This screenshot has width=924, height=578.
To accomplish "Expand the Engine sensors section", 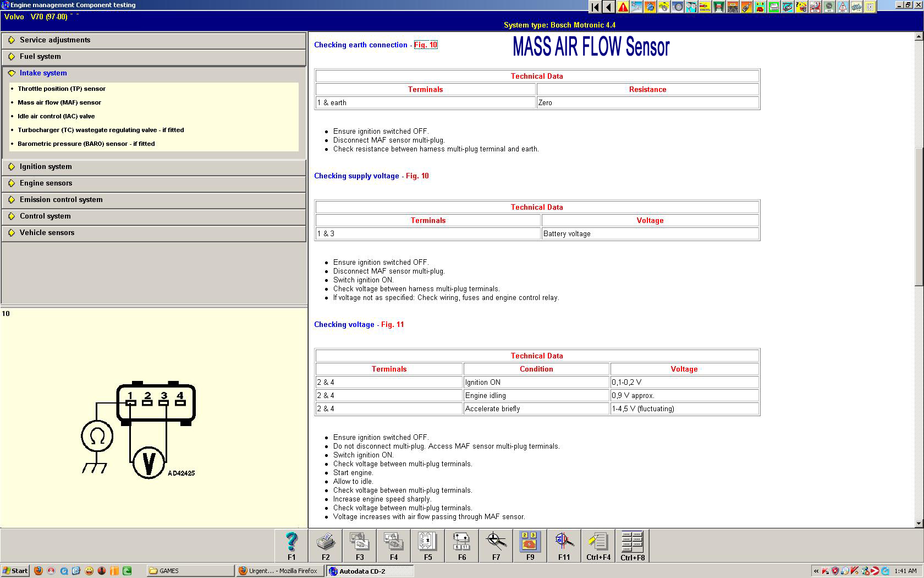I will [154, 183].
